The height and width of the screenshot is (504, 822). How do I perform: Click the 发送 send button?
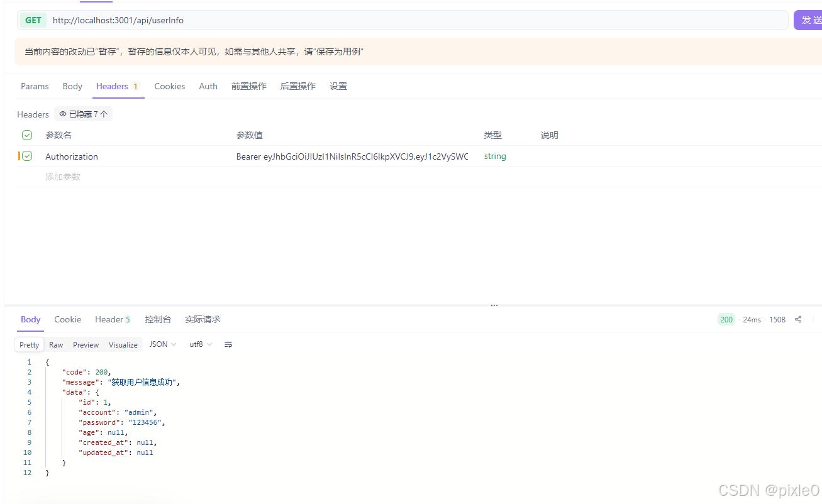tap(810, 19)
